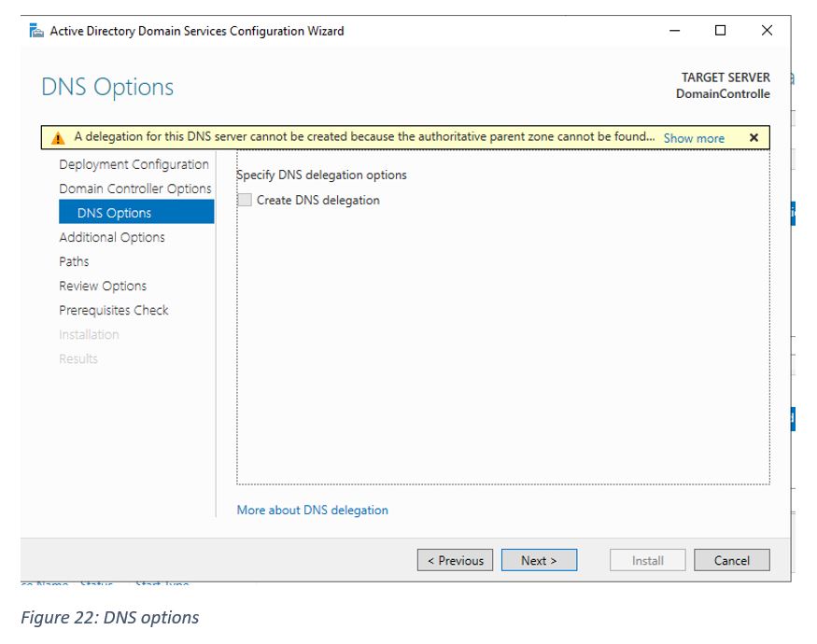This screenshot has height=644, width=817.
Task: Cancel the configuration wizard
Action: 731,560
